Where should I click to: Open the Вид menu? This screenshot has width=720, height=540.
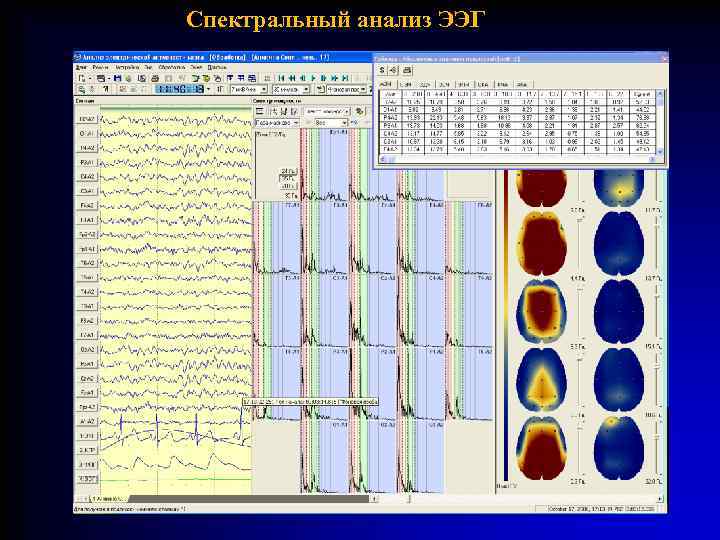[148, 68]
